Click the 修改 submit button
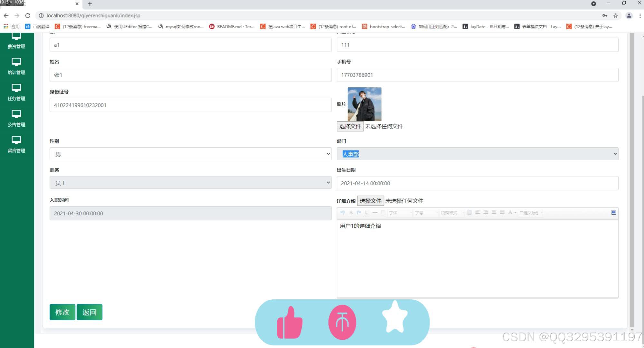 point(62,312)
